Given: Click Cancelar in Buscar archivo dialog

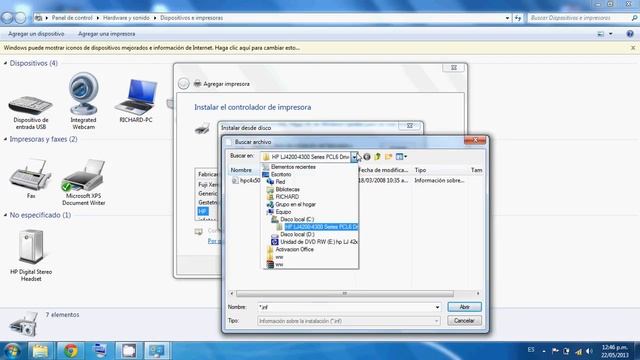Looking at the screenshot, I should 464,321.
